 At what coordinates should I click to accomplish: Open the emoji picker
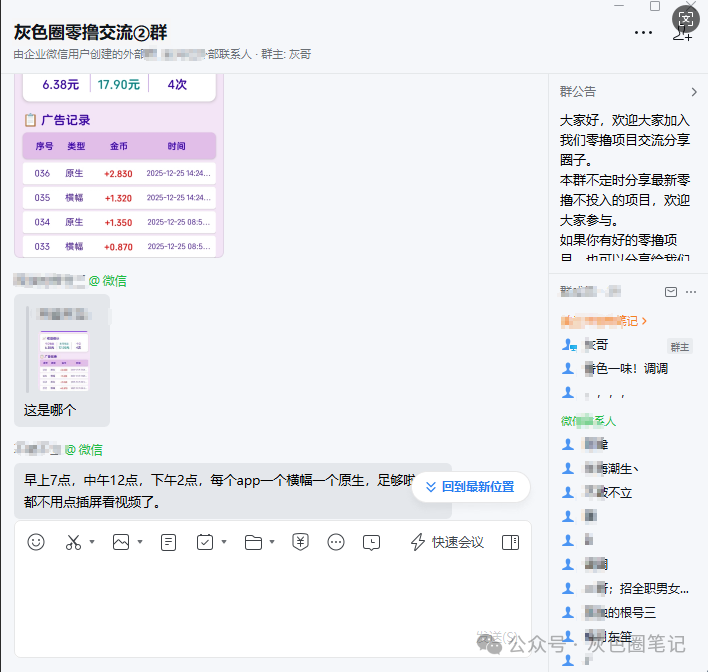click(x=36, y=542)
